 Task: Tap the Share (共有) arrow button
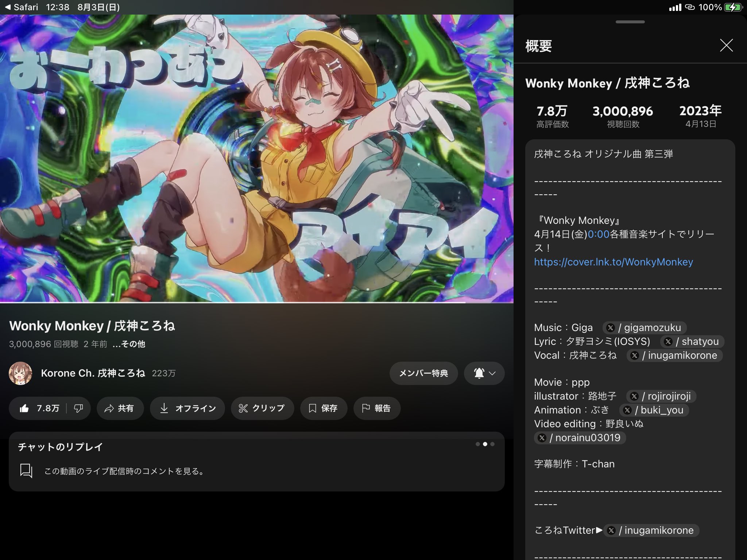click(x=120, y=408)
